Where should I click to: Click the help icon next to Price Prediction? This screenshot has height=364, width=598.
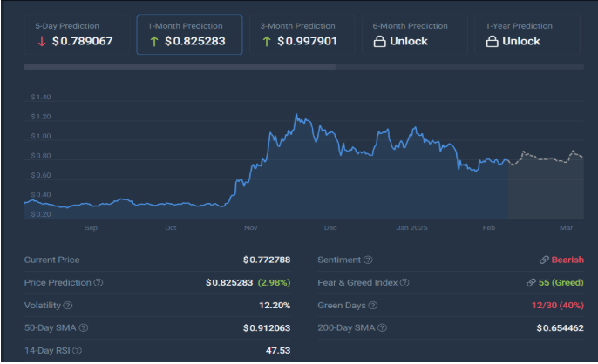[x=98, y=283]
